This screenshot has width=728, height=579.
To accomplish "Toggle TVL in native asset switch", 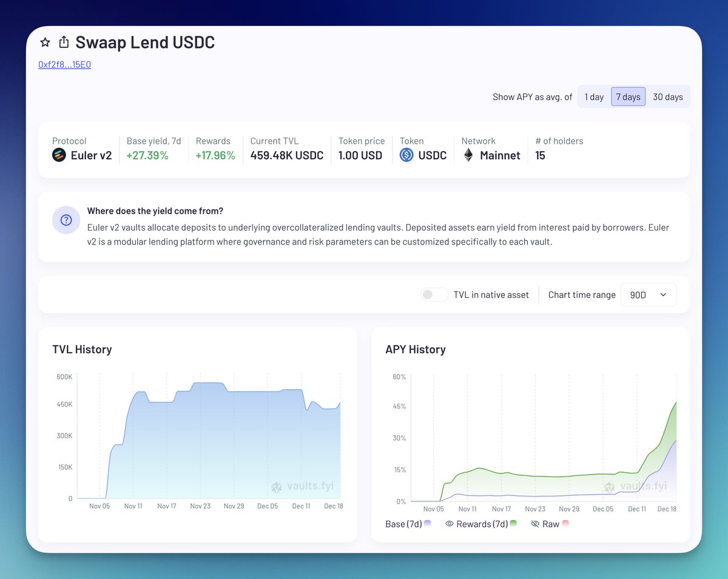I will pos(434,294).
